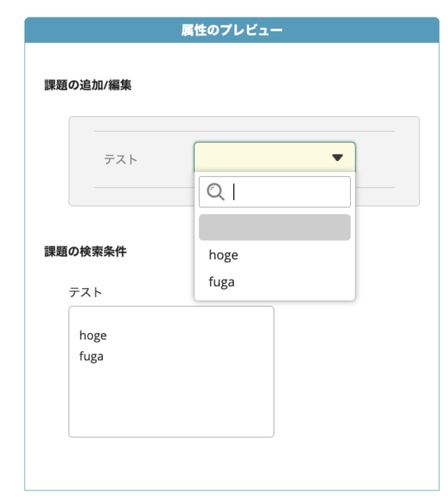The height and width of the screenshot is (503, 448).
Task: Click the 属性のプレビュー header bar
Action: coord(233,30)
